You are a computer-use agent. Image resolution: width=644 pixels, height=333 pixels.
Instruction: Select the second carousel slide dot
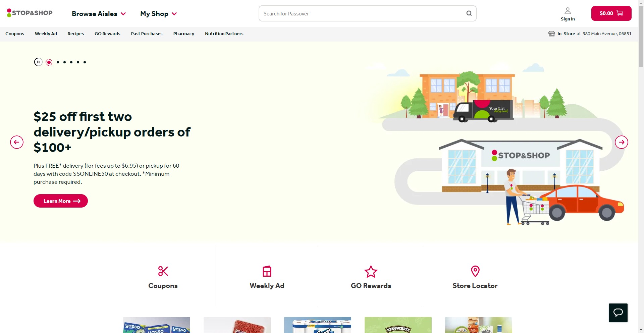pos(58,62)
